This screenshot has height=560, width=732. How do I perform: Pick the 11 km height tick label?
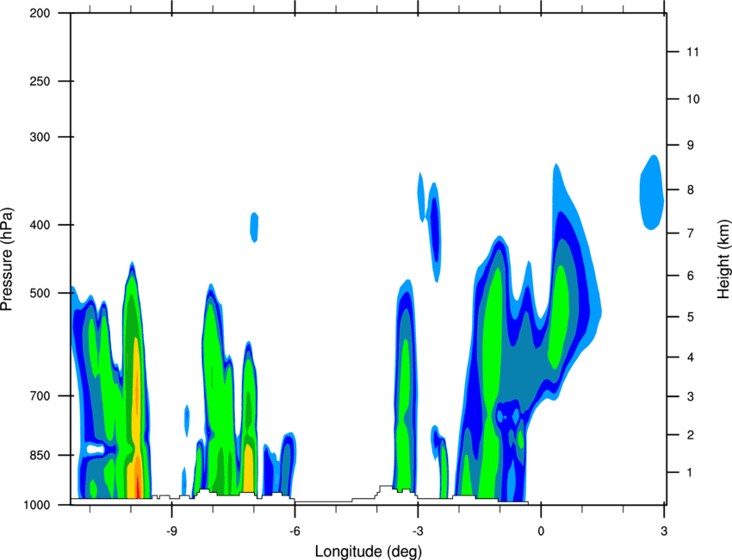coord(693,52)
